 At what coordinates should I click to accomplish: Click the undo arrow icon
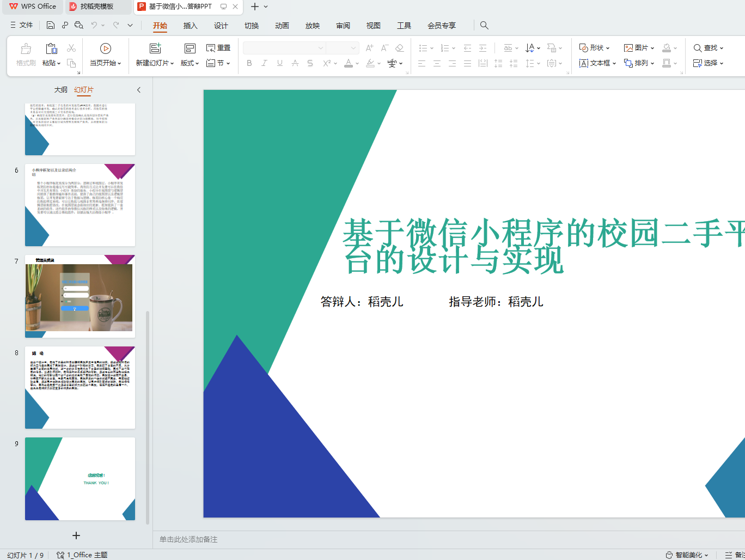94,25
